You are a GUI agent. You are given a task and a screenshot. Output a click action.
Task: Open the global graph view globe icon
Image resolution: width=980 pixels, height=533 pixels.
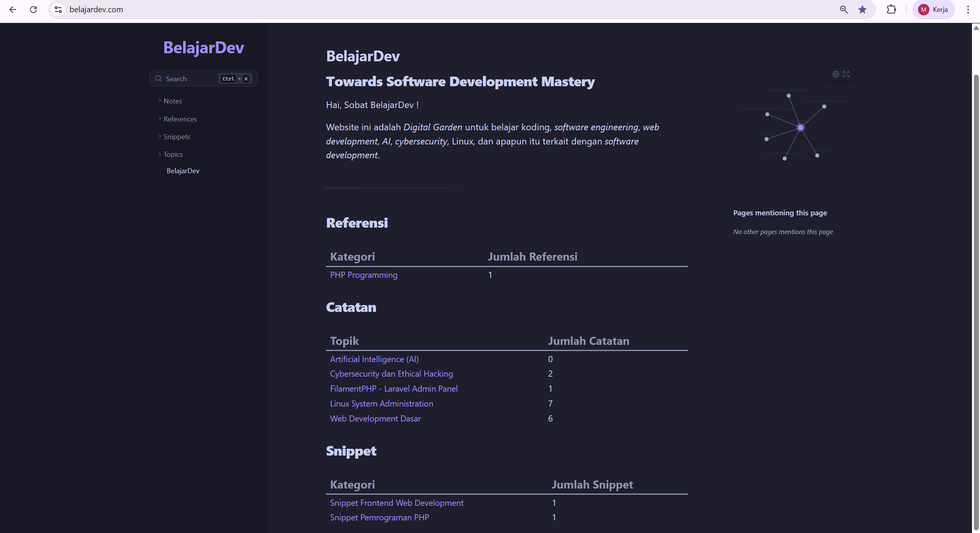(835, 74)
